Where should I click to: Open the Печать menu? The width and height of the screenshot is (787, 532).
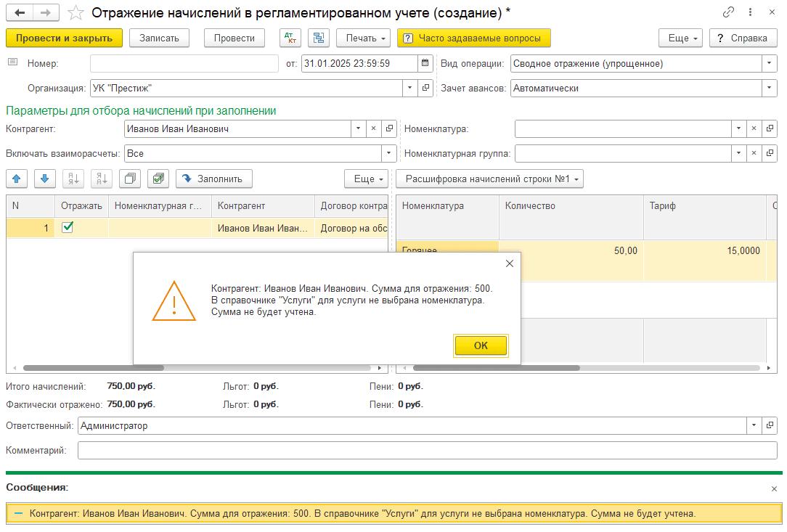(x=364, y=38)
